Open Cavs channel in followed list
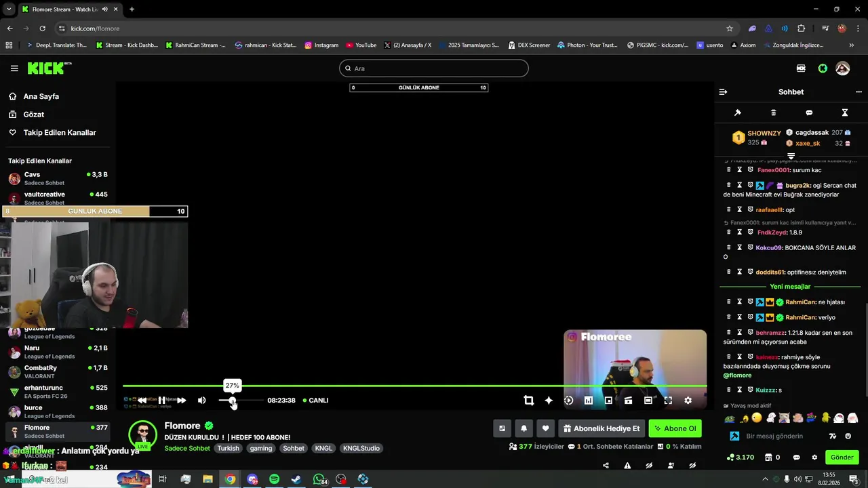 click(58, 179)
